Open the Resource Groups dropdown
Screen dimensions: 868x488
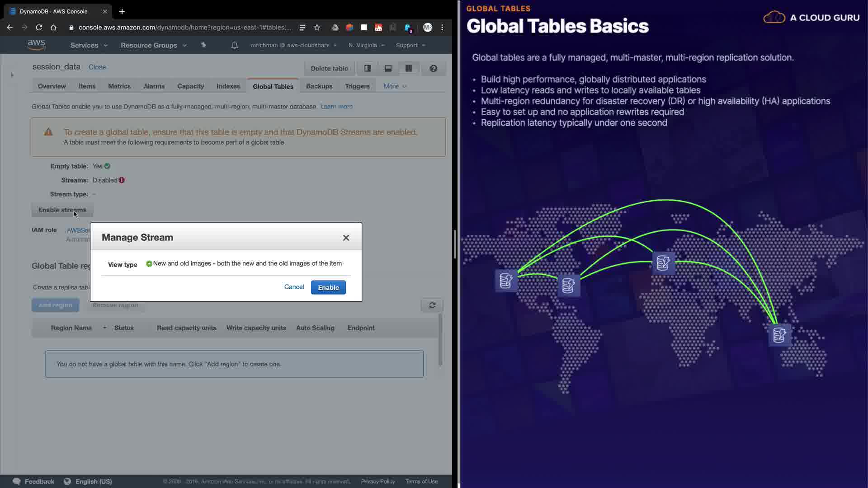click(153, 45)
